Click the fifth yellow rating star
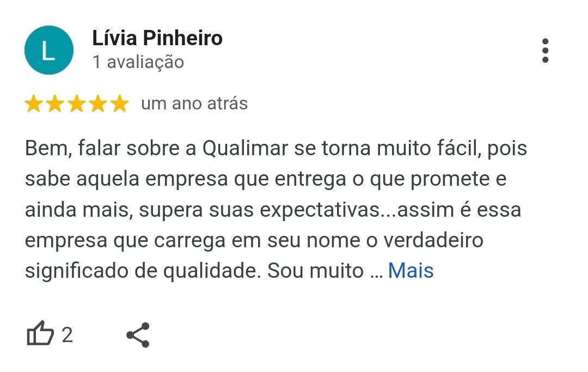The image size is (588, 372). (119, 103)
